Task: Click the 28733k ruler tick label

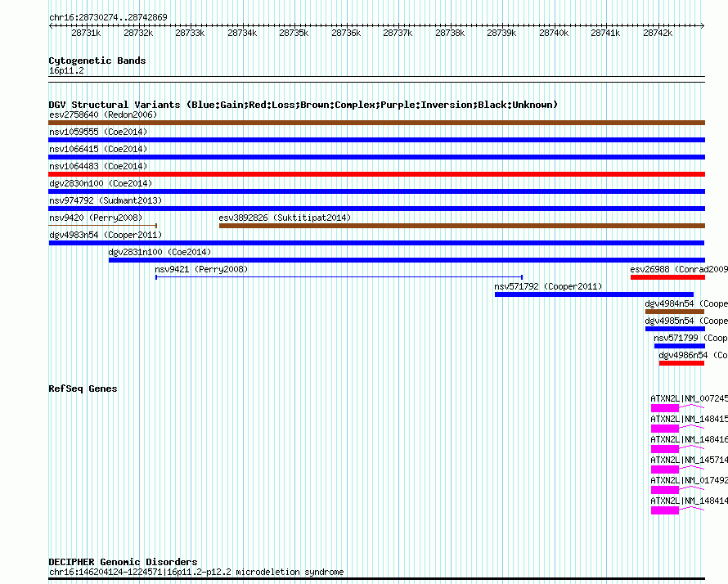Action: click(x=190, y=33)
